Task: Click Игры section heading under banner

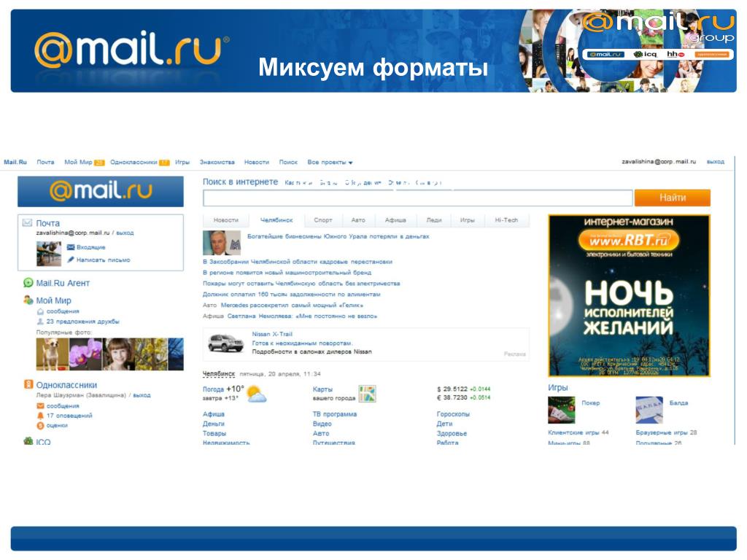Action: point(557,388)
